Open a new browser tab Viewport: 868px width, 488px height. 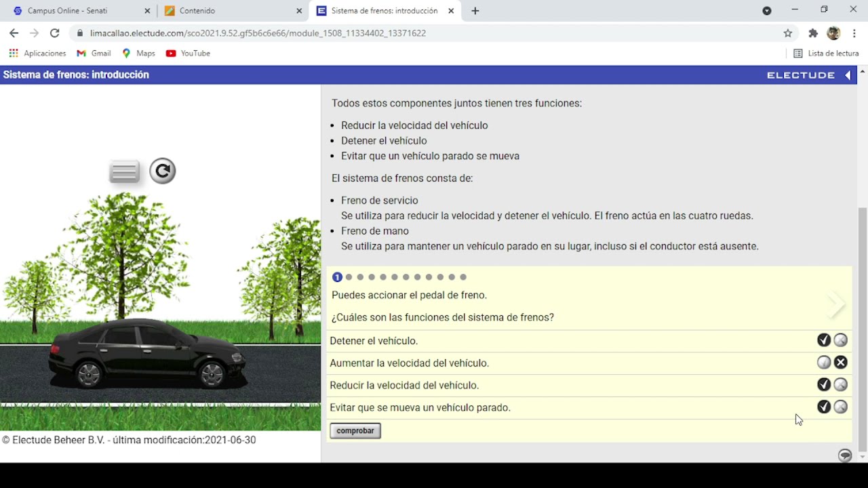tap(475, 11)
